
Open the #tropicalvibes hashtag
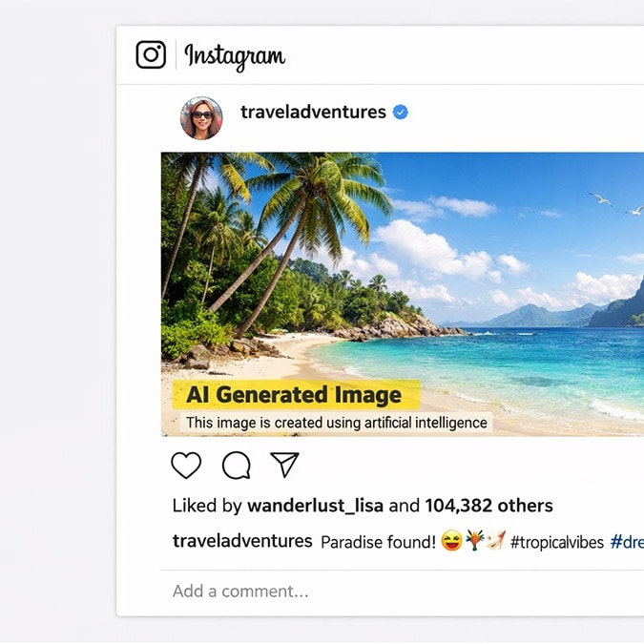point(556,542)
